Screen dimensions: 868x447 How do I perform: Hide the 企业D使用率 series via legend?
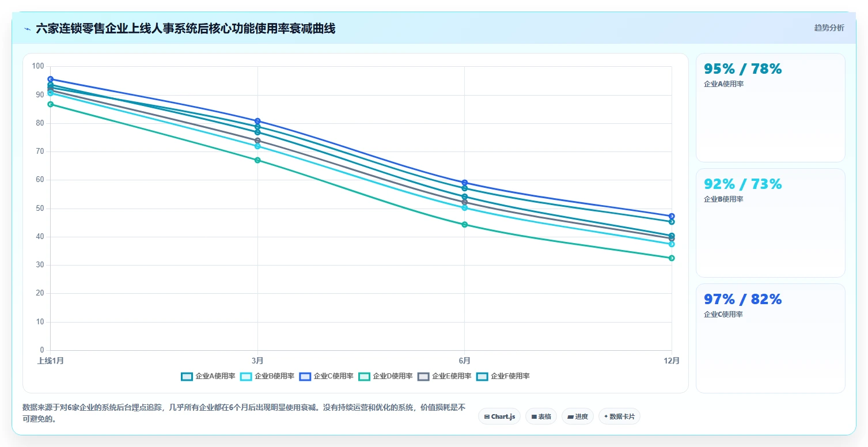coord(385,376)
